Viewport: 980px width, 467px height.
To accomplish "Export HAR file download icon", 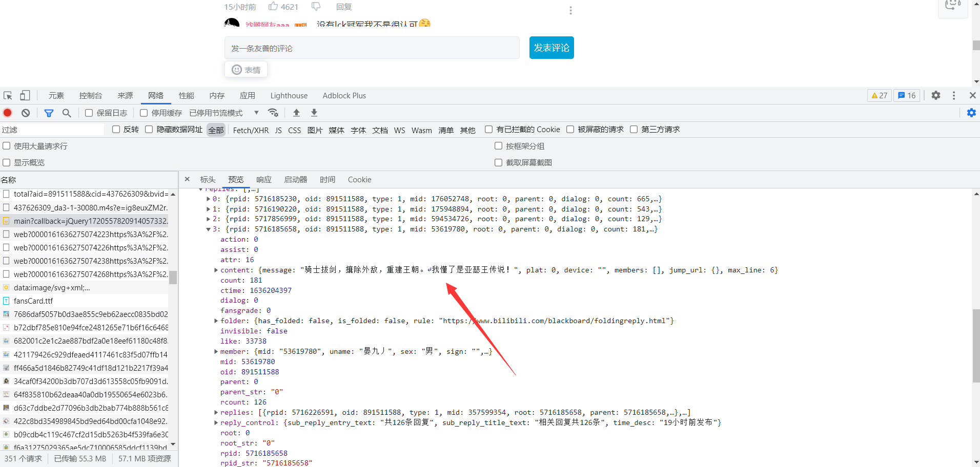I will click(314, 113).
